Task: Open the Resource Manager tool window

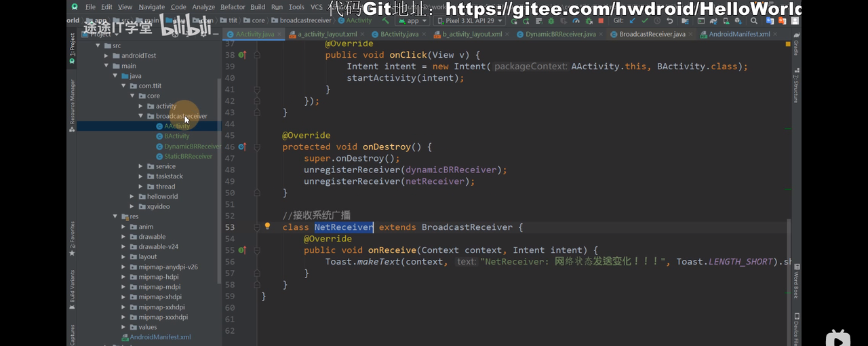Action: (x=72, y=105)
